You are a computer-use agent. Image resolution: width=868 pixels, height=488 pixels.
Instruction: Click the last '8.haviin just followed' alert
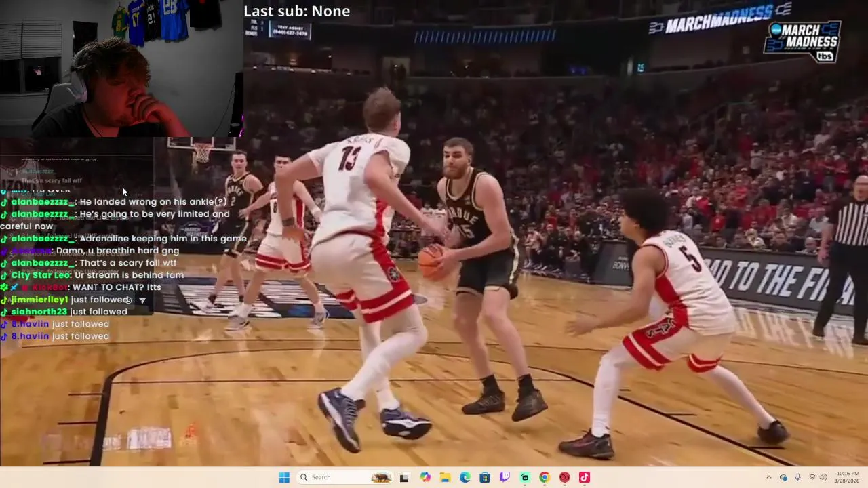click(55, 335)
